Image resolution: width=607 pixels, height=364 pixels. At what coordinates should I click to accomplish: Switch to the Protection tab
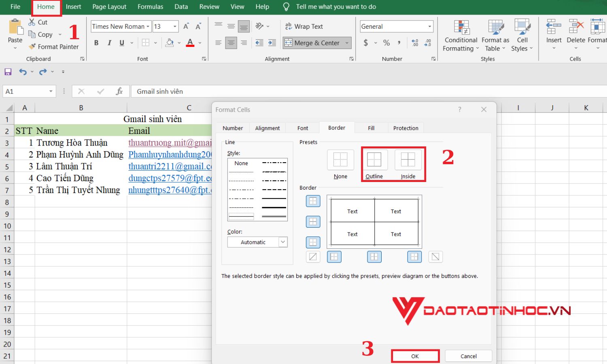pos(405,128)
